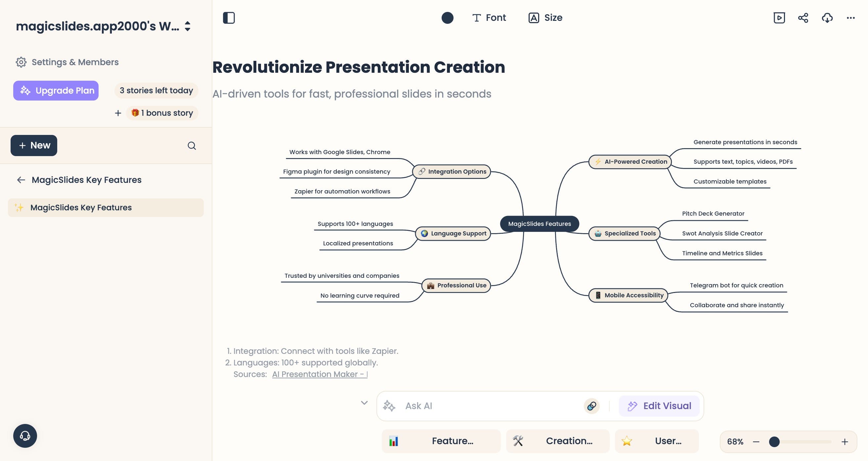Click the robot icon in Specialized Tools
Screen dimensions: 868x461
[598, 233]
